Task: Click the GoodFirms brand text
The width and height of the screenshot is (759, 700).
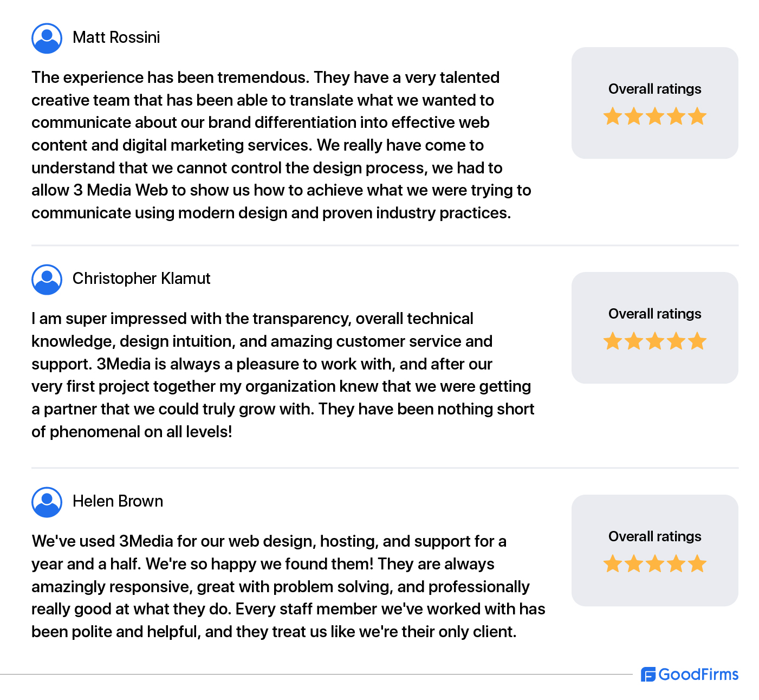Action: click(698, 675)
